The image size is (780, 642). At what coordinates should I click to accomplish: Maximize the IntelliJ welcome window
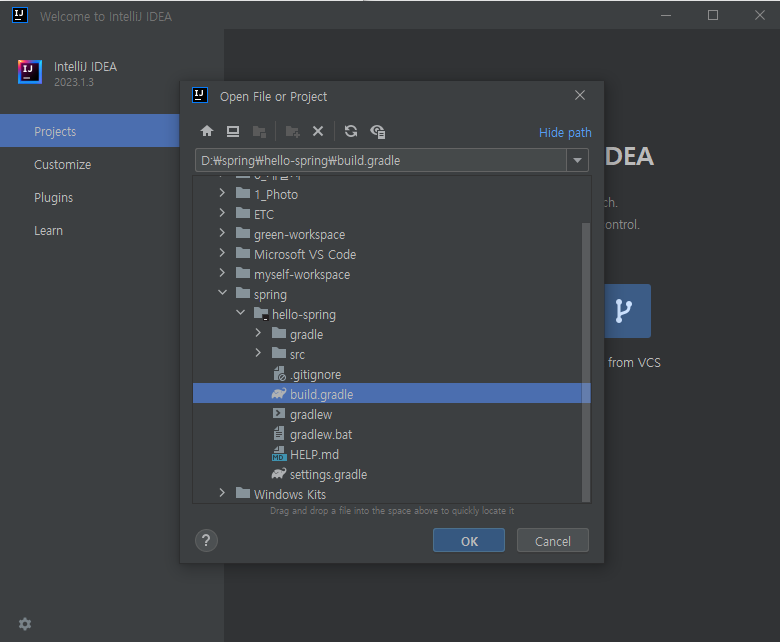point(713,15)
